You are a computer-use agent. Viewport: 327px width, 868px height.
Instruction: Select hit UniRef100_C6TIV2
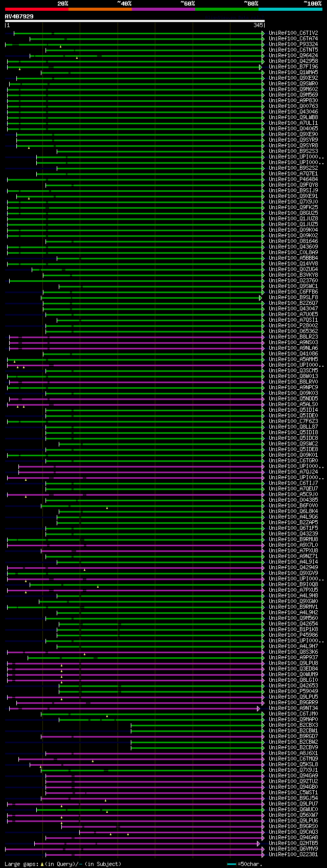[293, 33]
